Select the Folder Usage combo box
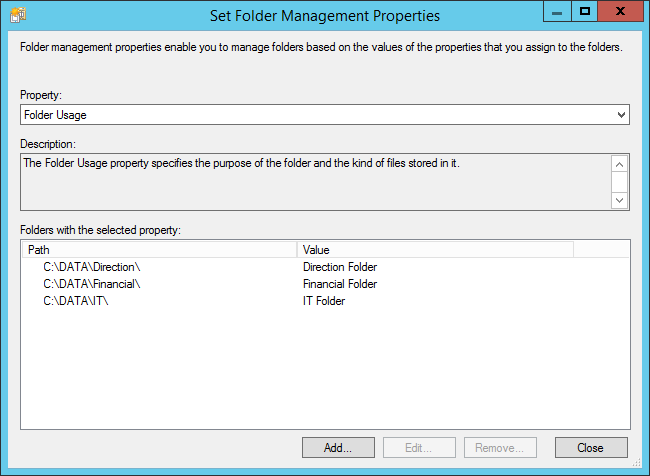The height and width of the screenshot is (476, 650). (325, 115)
